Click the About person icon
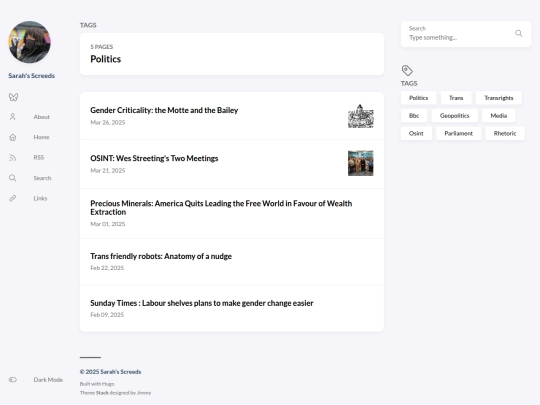The height and width of the screenshot is (405, 540). (13, 117)
